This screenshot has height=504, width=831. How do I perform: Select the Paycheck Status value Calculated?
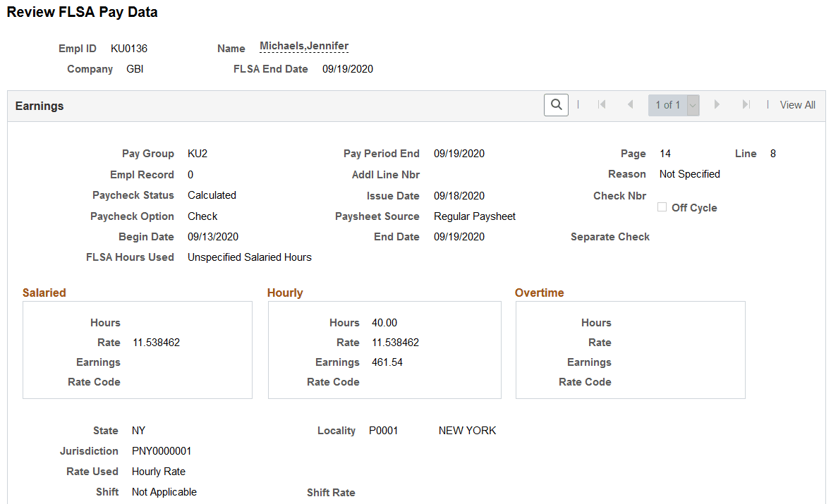210,195
